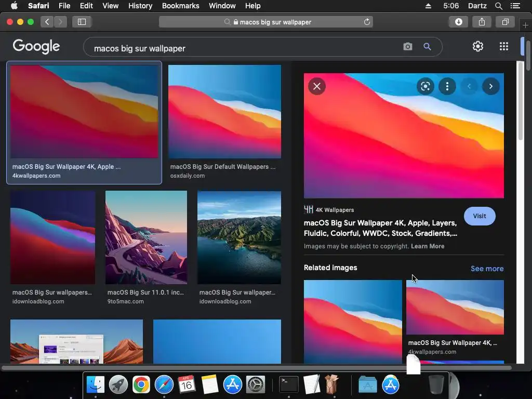Select the related image labeled 4kwallpapers.com

(x=455, y=307)
